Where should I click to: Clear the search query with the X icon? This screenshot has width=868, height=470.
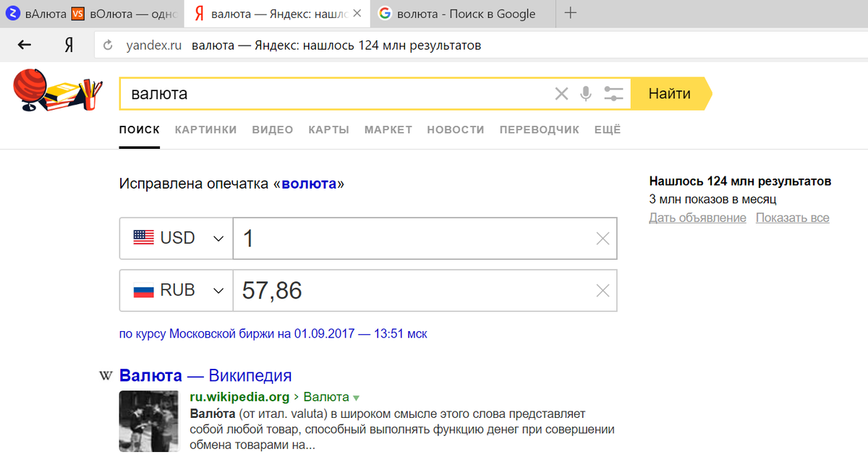click(561, 93)
